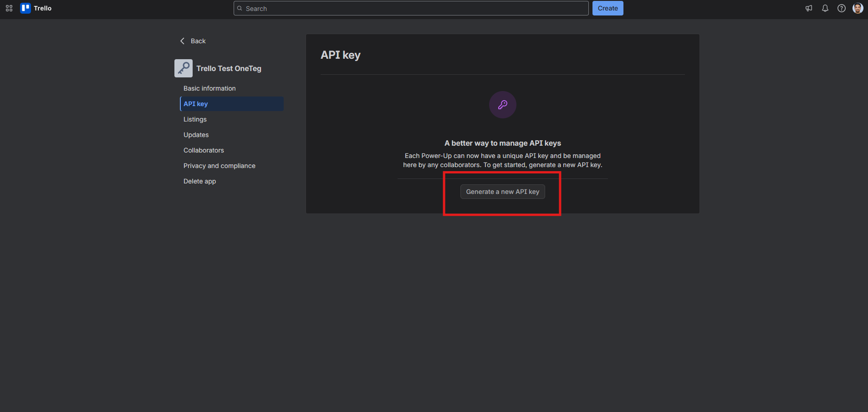Image resolution: width=868 pixels, height=412 pixels.
Task: Open the feedback megaphone icon
Action: point(809,8)
